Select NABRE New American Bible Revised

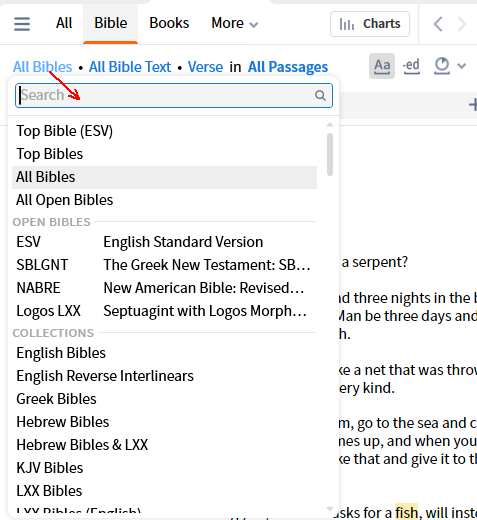(164, 288)
